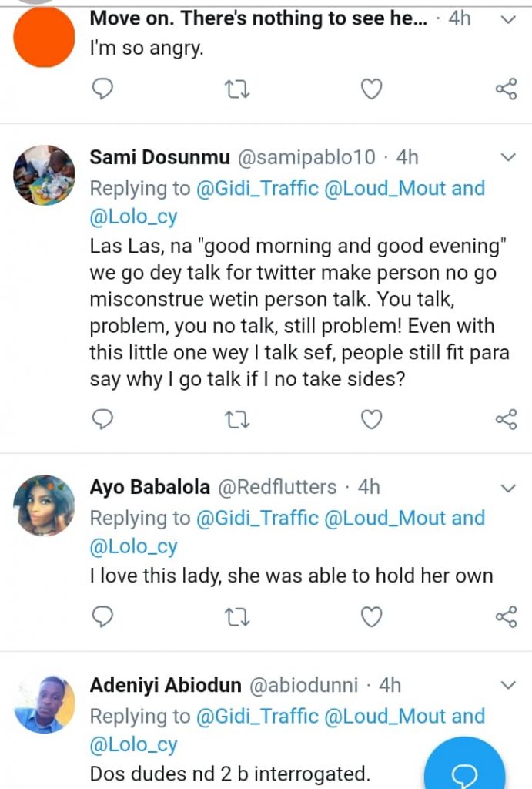The image size is (532, 789).
Task: Expand the menu arrow on Ayo Babalola's tweet
Action: [x=508, y=488]
